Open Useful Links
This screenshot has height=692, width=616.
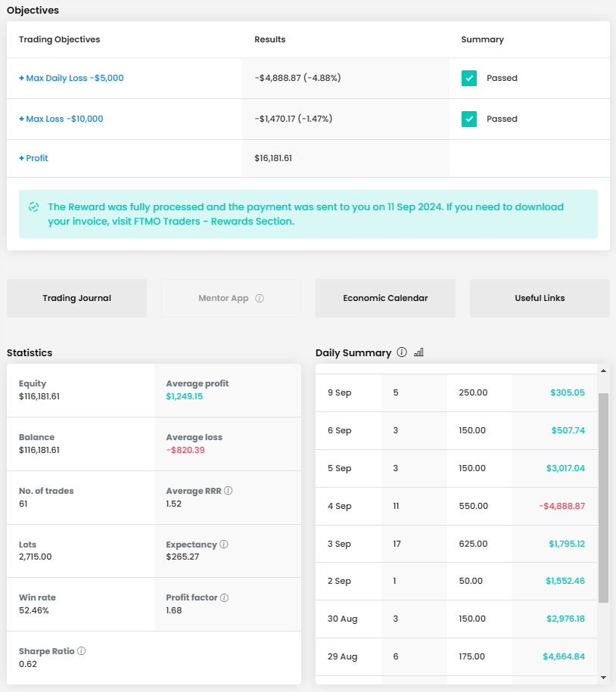tap(540, 298)
